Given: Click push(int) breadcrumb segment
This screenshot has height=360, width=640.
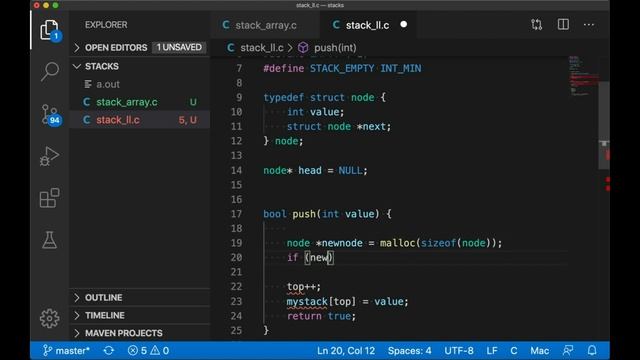Looking at the screenshot, I should click(335, 48).
